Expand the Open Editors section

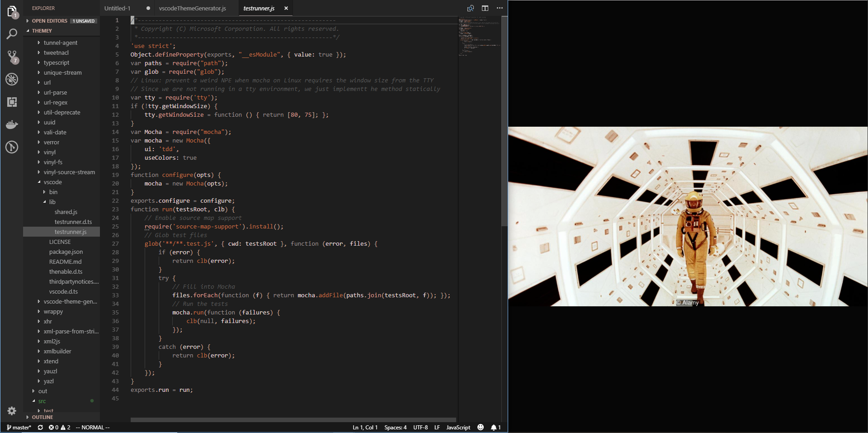coord(61,21)
